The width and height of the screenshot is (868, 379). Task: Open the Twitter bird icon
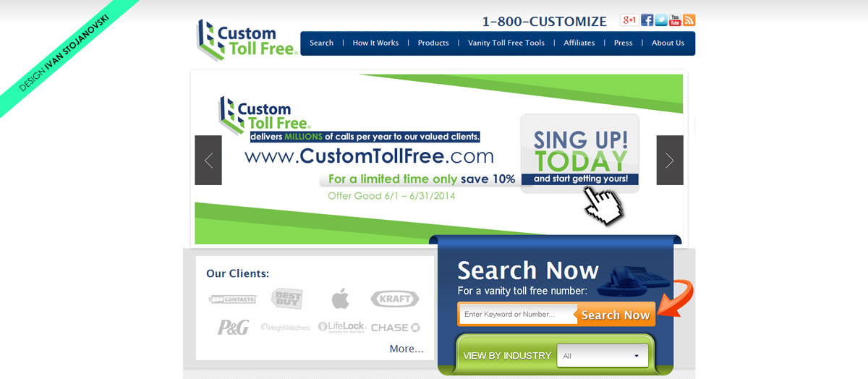(661, 20)
